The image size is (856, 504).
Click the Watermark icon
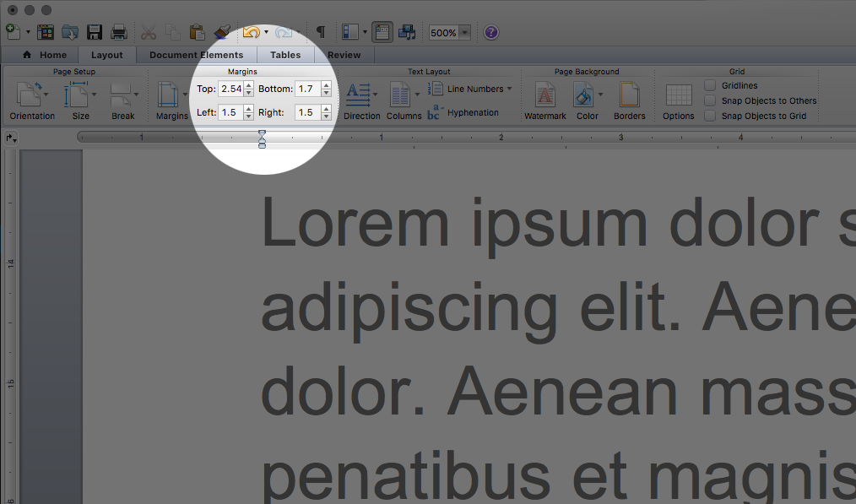[544, 95]
